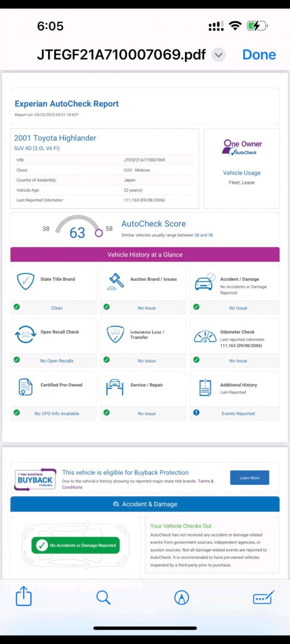Tap the Events Reported link
This screenshot has width=290, height=644.
pos(238,414)
